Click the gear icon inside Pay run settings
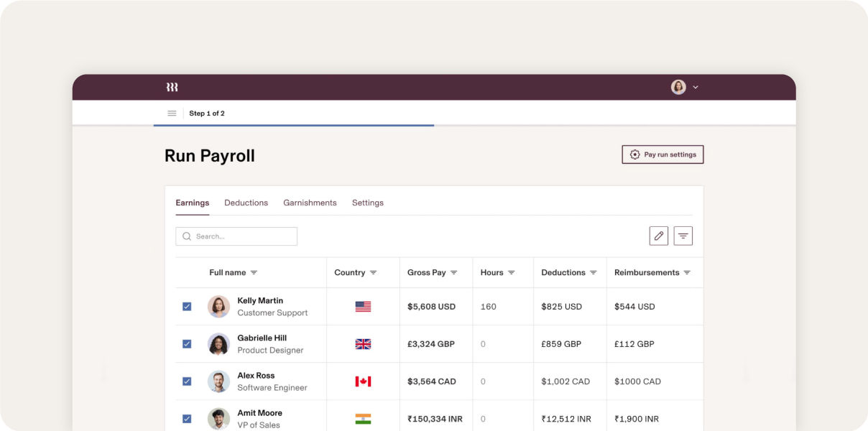Image resolution: width=868 pixels, height=431 pixels. 634,154
